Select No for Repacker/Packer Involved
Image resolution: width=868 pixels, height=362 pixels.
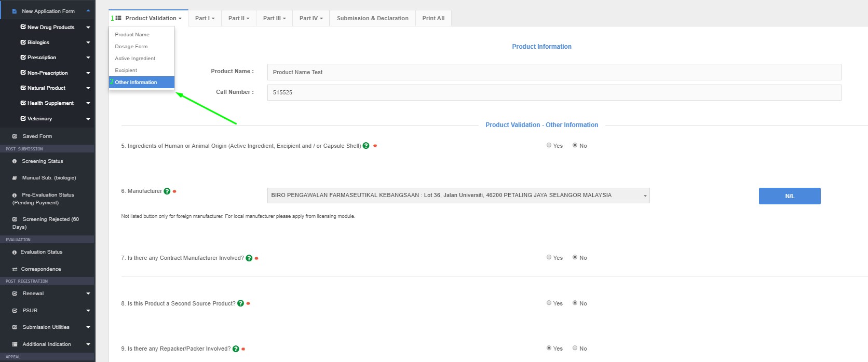[x=575, y=348]
